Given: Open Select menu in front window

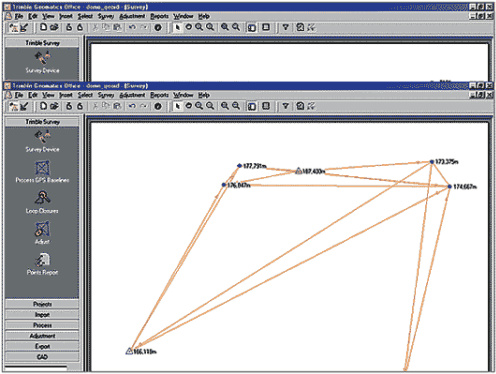Looking at the screenshot, I should pos(85,95).
